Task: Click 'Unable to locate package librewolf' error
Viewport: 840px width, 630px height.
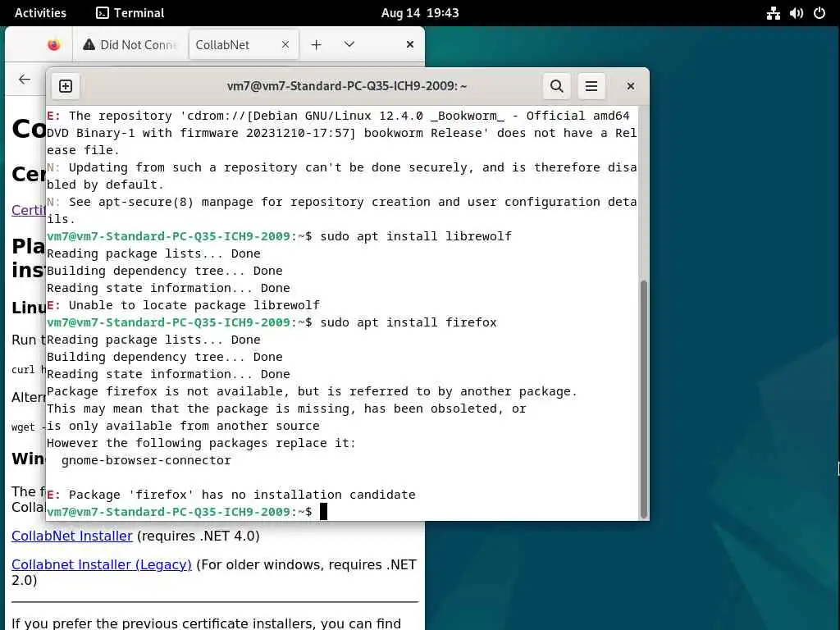Action: (x=194, y=305)
